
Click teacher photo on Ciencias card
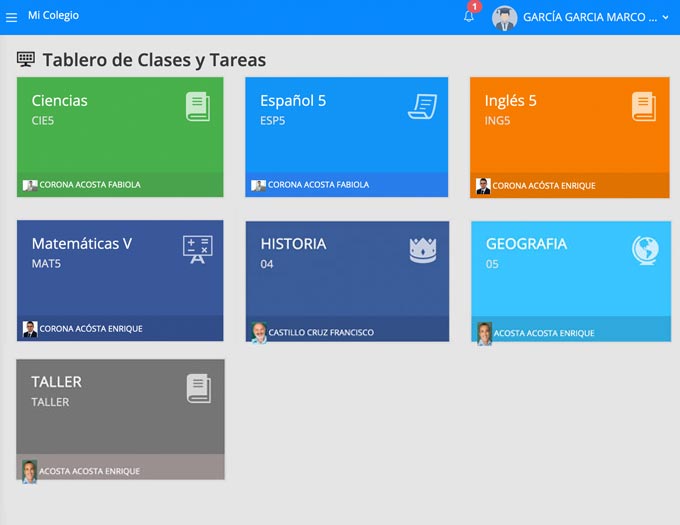pos(30,186)
